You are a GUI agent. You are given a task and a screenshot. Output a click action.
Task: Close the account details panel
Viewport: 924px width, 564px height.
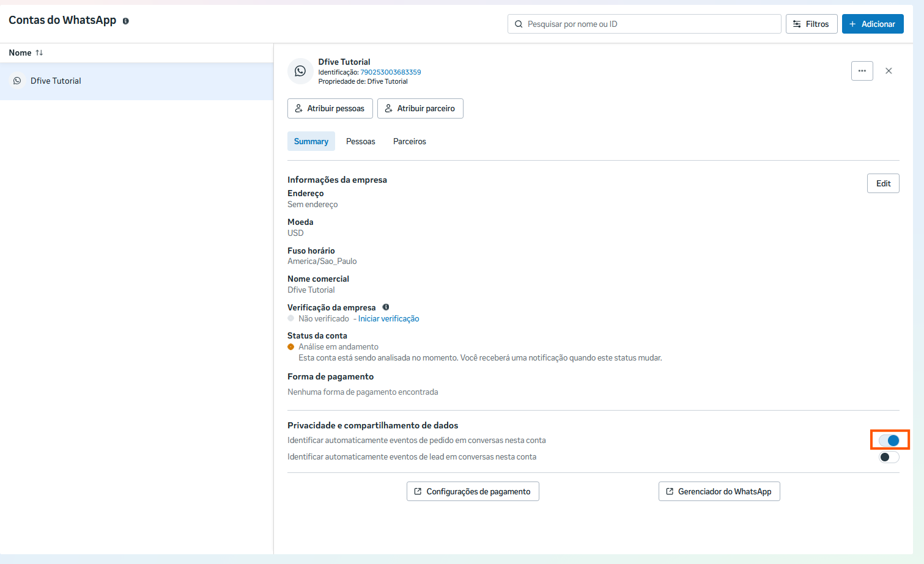click(889, 71)
